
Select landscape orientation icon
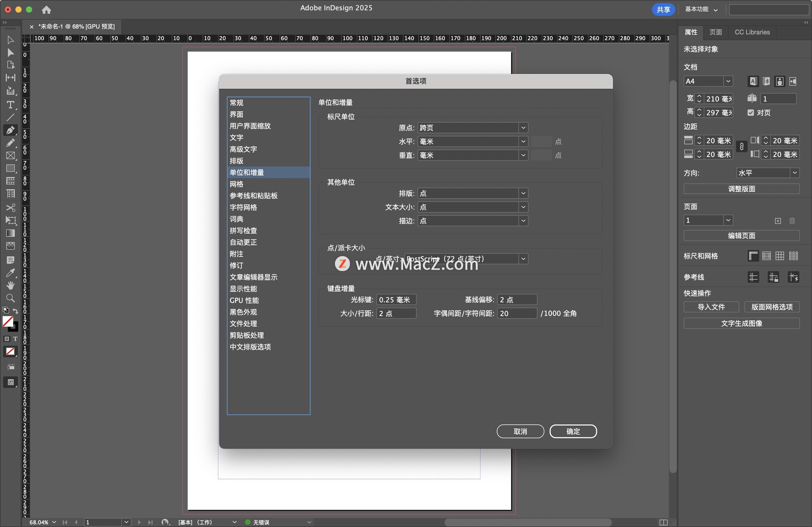click(793, 81)
